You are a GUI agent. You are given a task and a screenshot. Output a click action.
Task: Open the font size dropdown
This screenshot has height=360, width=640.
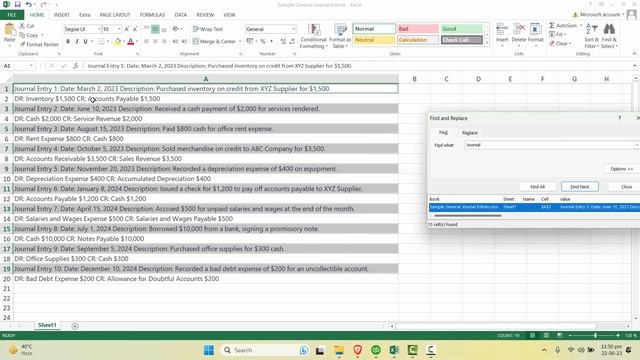coord(119,29)
